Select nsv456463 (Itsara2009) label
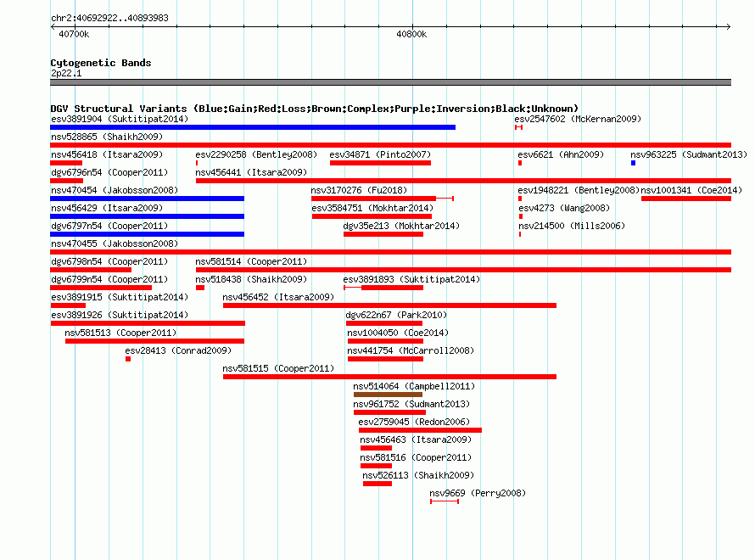 [416, 440]
